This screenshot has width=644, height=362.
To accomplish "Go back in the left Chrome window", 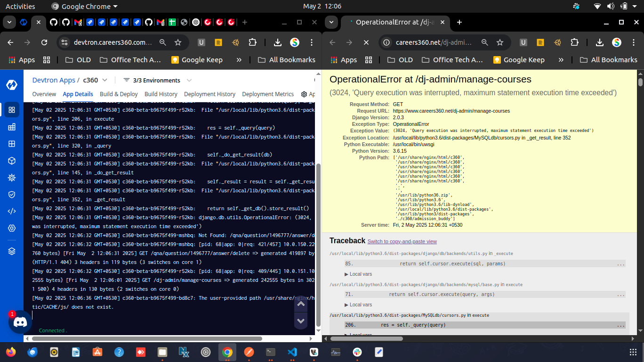I will point(10,42).
